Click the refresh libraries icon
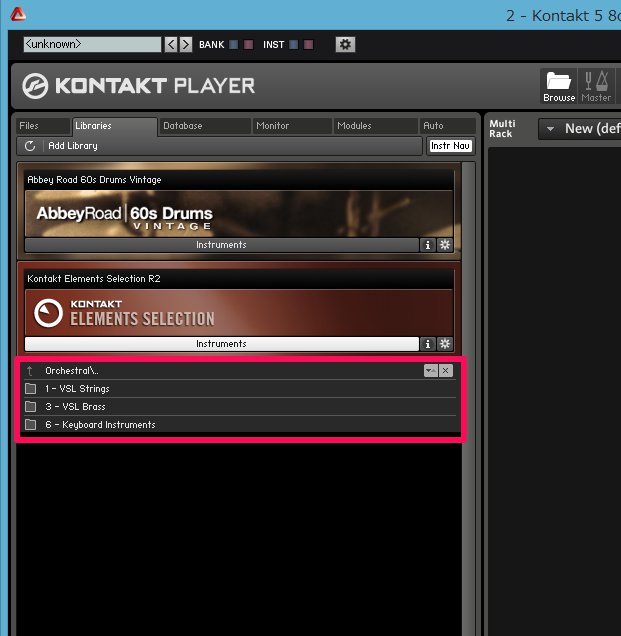The height and width of the screenshot is (636, 621). coord(30,146)
